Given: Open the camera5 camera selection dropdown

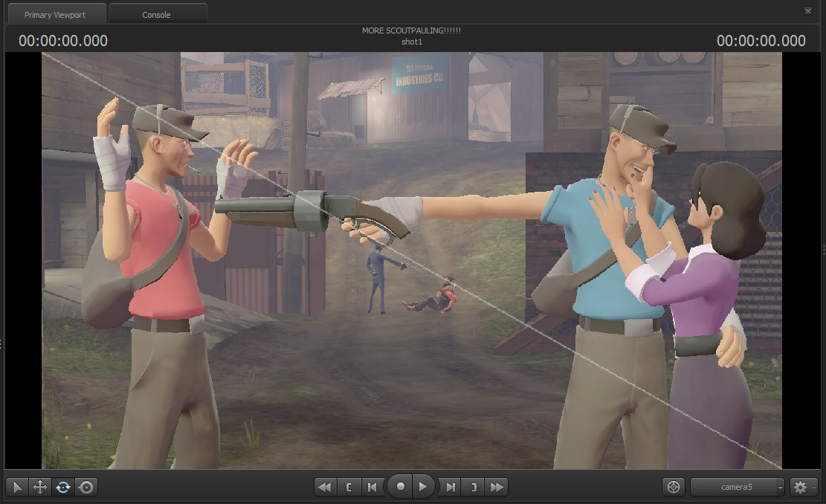Looking at the screenshot, I should point(737,487).
